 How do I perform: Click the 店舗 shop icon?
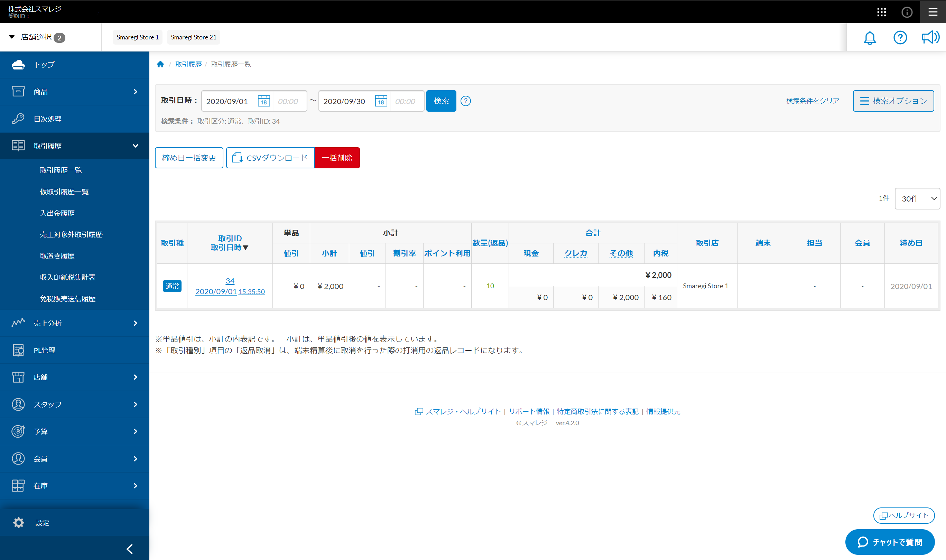pyautogui.click(x=18, y=377)
